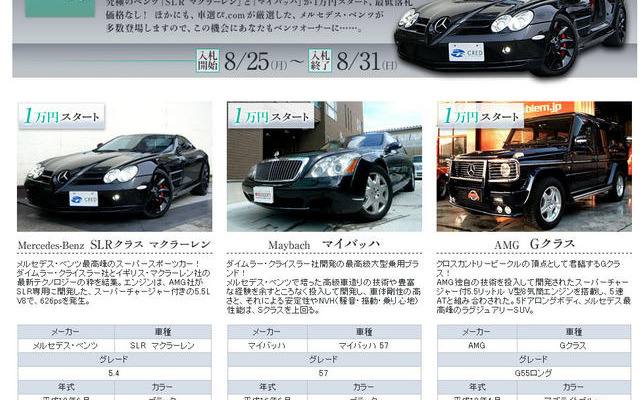Click カラー header in the SLR table
Viewport: 640px width, 400px height.
[x=163, y=387]
